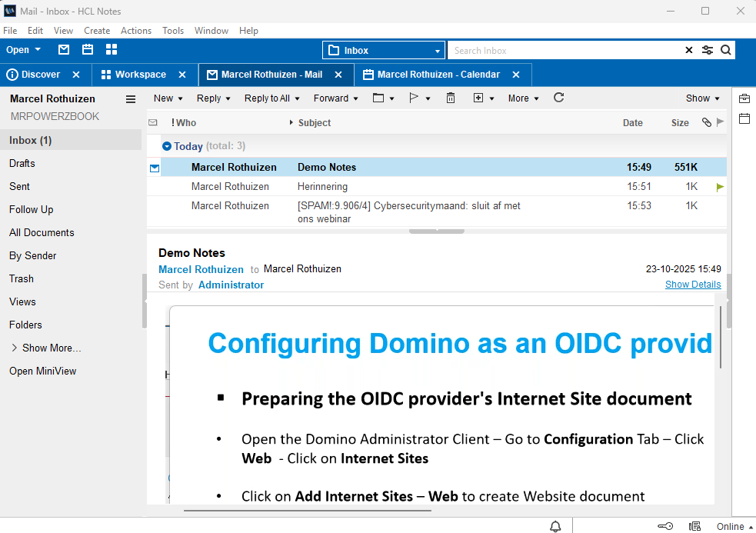
Task: Open the Show dropdown
Action: (702, 98)
